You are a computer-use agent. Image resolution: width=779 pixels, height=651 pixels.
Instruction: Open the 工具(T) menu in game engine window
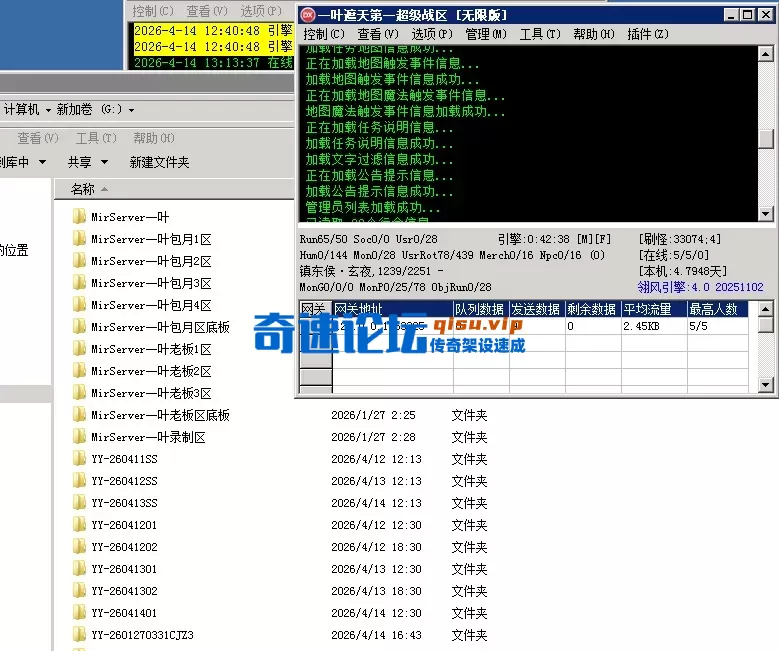tap(540, 34)
